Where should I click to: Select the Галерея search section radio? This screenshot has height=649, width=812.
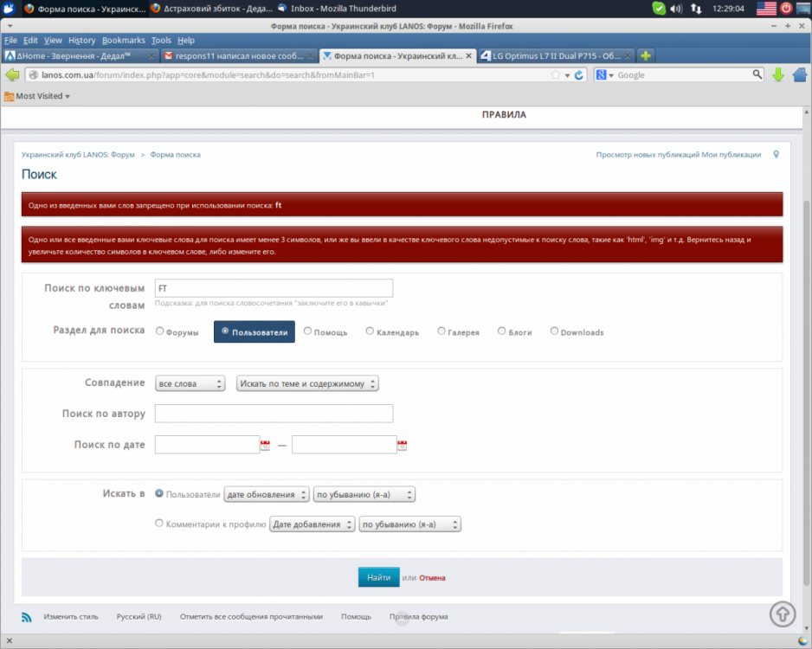pos(441,331)
